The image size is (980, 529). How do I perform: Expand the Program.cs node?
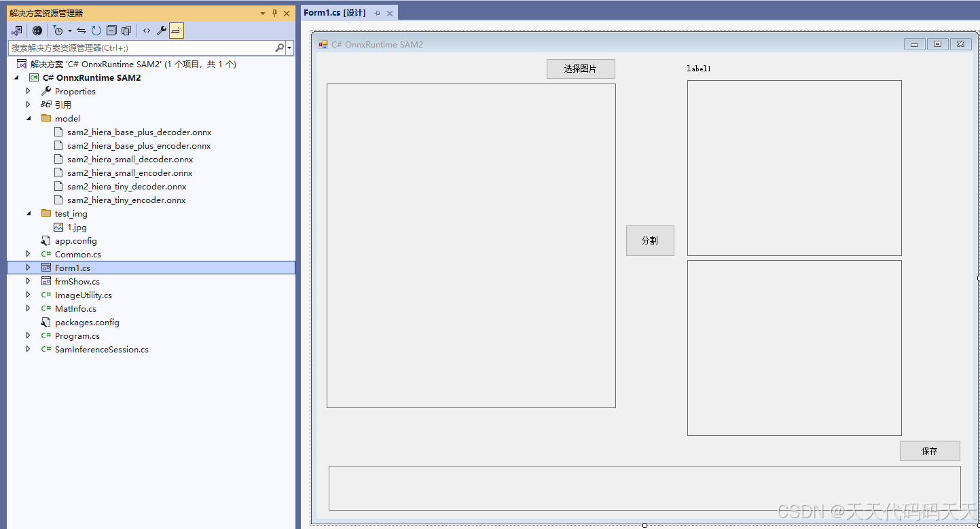(29, 336)
